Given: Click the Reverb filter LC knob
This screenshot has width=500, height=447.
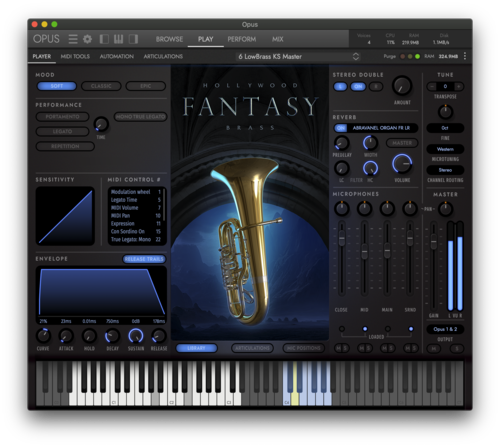Looking at the screenshot, I should [341, 168].
